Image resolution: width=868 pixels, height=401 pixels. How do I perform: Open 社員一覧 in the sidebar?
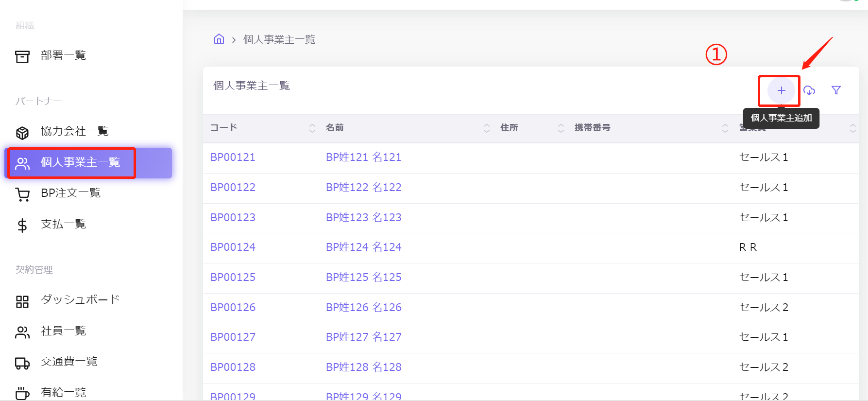[x=63, y=331]
